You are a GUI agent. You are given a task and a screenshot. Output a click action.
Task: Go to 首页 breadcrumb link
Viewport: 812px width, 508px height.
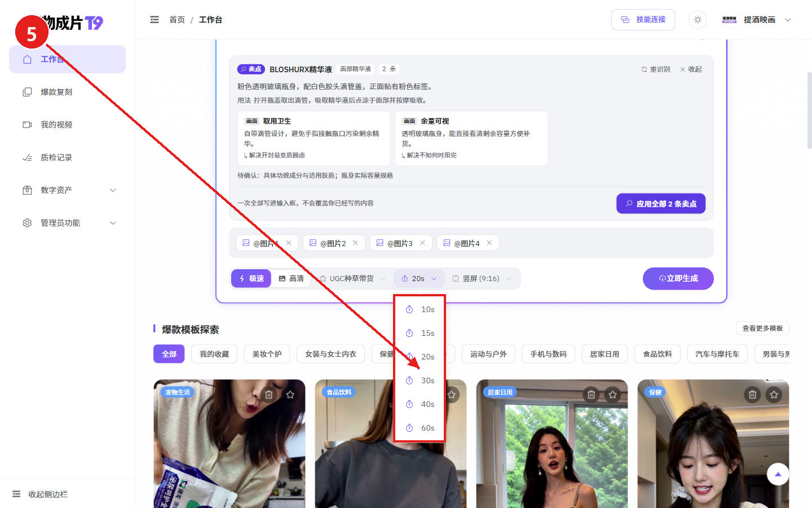177,20
